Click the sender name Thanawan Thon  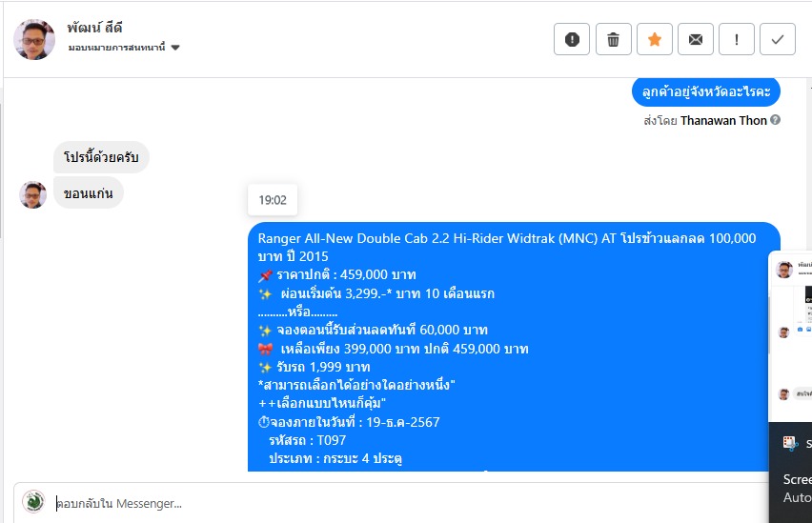[x=723, y=120]
